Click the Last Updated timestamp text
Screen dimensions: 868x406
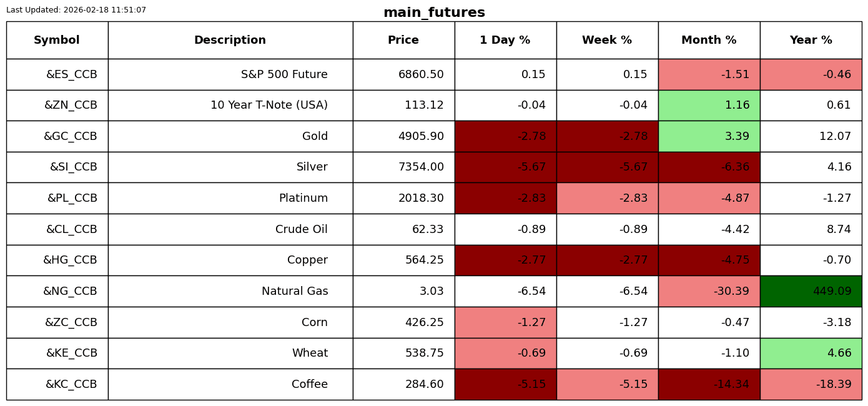point(76,10)
